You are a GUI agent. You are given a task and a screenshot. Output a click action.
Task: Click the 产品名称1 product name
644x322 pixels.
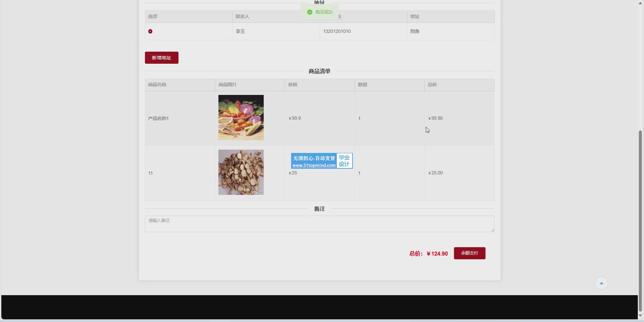click(158, 118)
